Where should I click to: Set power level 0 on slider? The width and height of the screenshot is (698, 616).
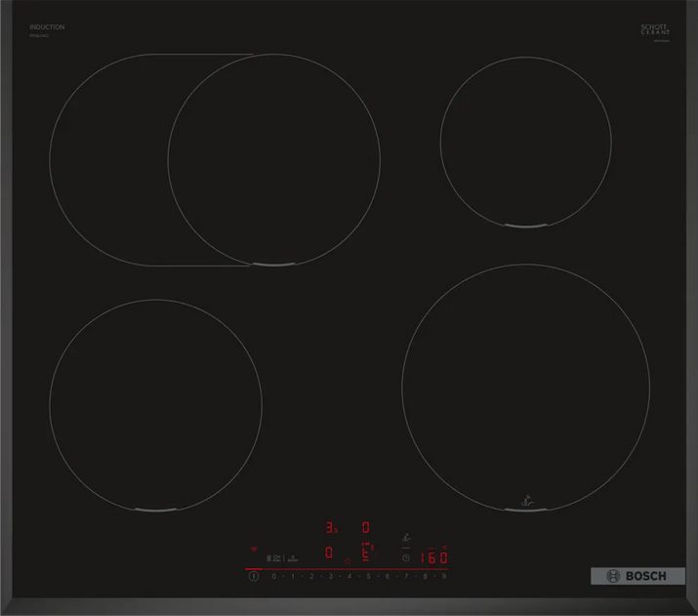pos(272,577)
